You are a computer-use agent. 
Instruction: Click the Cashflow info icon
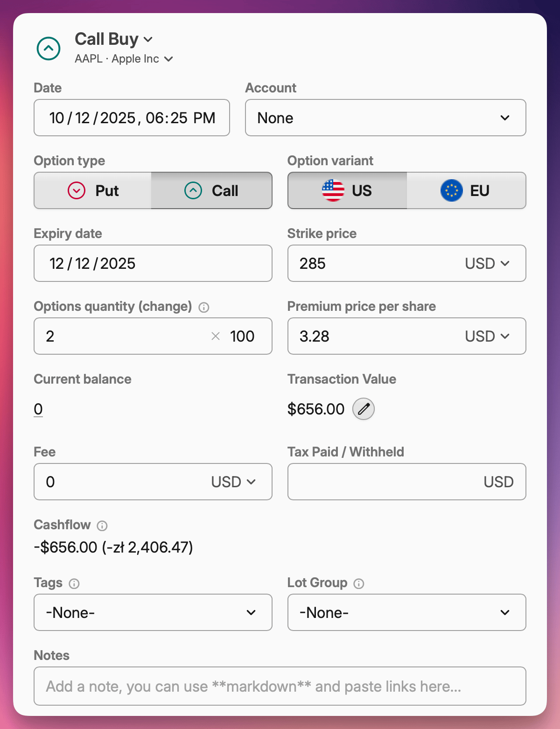[x=103, y=525]
